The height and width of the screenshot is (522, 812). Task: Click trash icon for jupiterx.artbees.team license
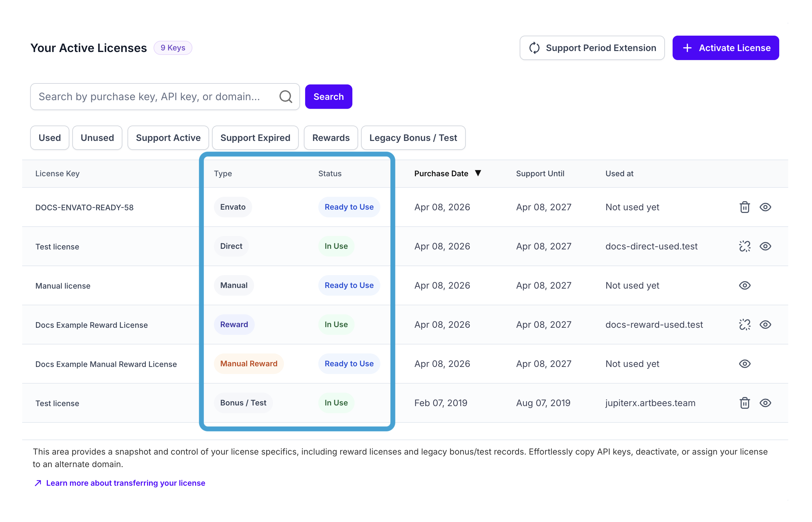744,403
